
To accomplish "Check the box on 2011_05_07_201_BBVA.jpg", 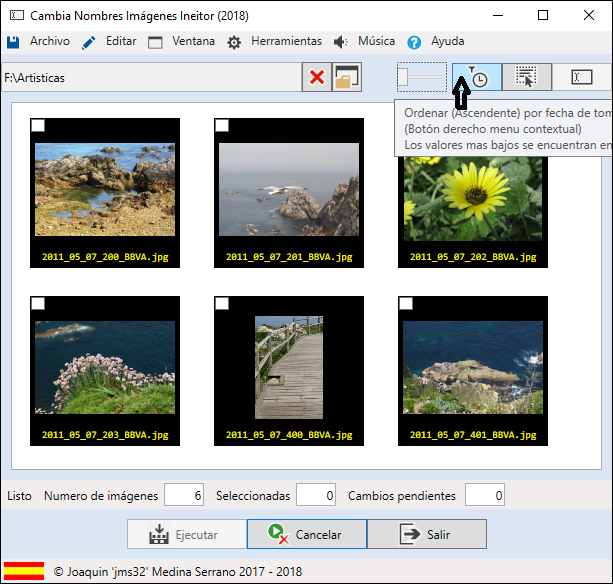I will [x=222, y=126].
